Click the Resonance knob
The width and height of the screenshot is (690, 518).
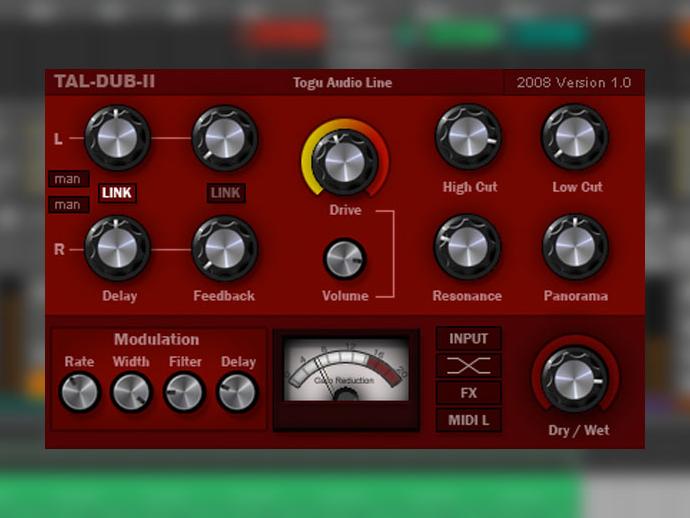coord(467,247)
